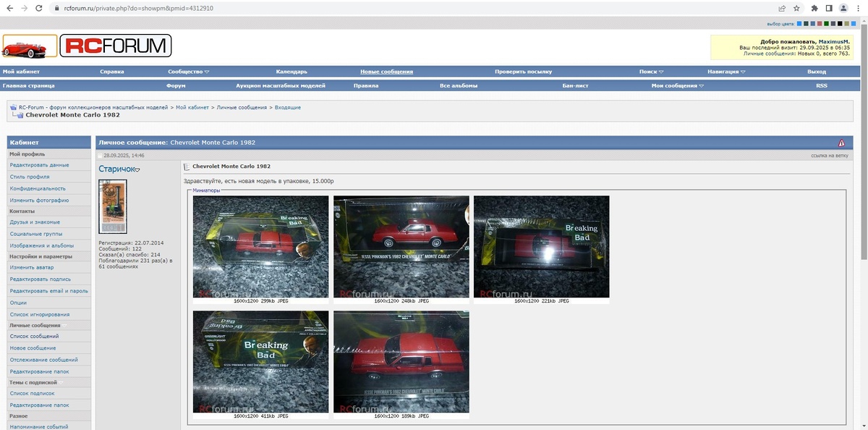Open Список игнорирования sidebar link

coord(40,314)
